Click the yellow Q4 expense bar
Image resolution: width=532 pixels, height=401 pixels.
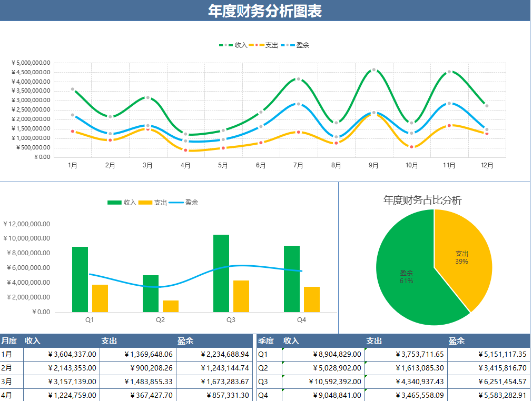(312, 299)
